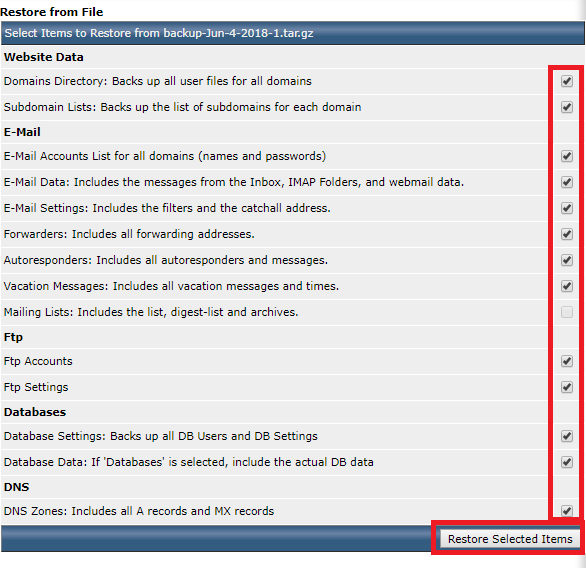
Task: Click the Website Data section heading
Action: tap(44, 57)
